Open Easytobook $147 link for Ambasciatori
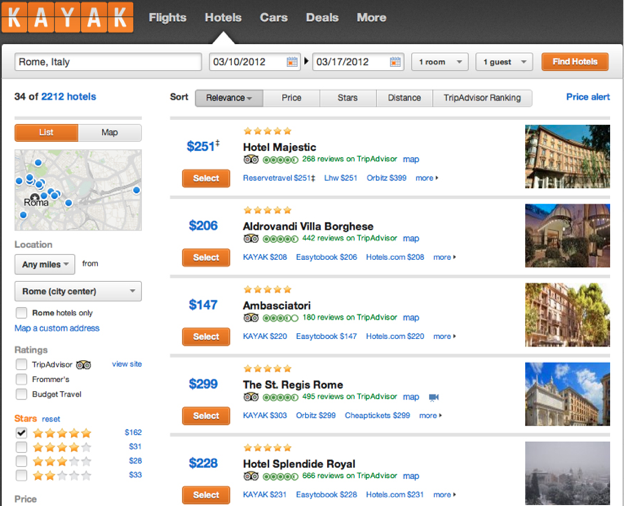 point(326,336)
